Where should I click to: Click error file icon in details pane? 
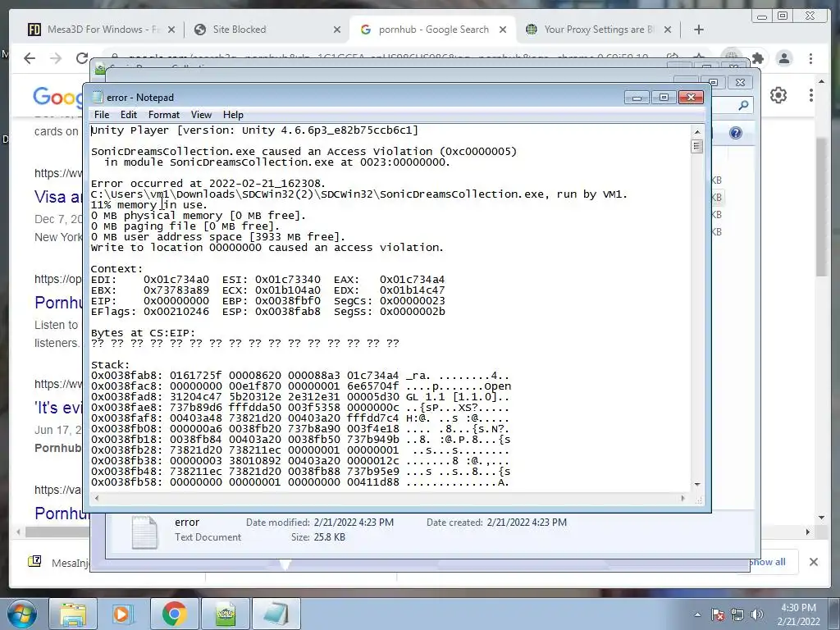[x=144, y=532]
